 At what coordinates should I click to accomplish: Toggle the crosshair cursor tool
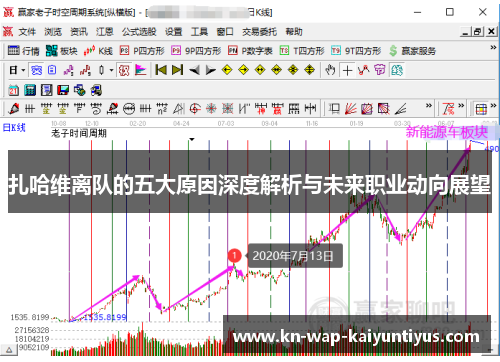pyautogui.click(x=347, y=70)
